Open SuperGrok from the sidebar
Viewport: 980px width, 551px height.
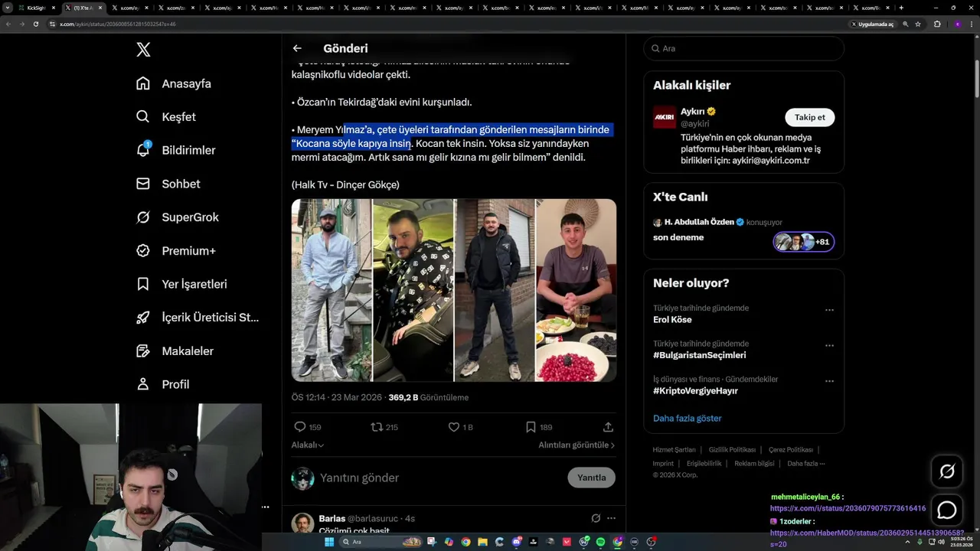(178, 217)
